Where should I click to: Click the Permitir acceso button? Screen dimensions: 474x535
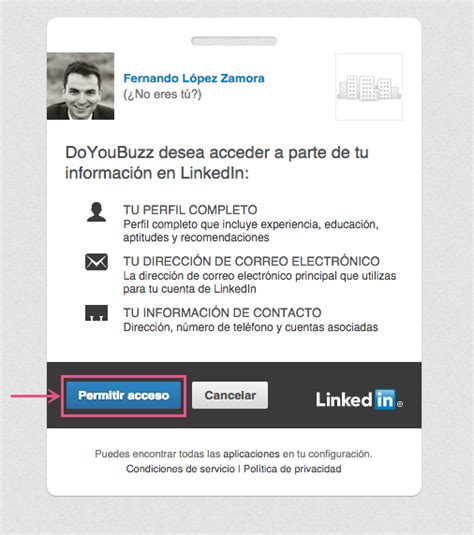pyautogui.click(x=124, y=395)
